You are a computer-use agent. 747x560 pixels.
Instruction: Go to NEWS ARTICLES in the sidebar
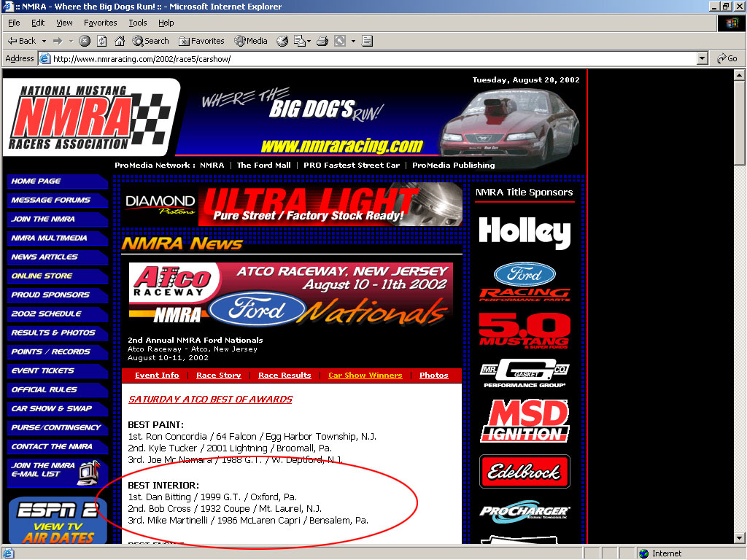58,257
